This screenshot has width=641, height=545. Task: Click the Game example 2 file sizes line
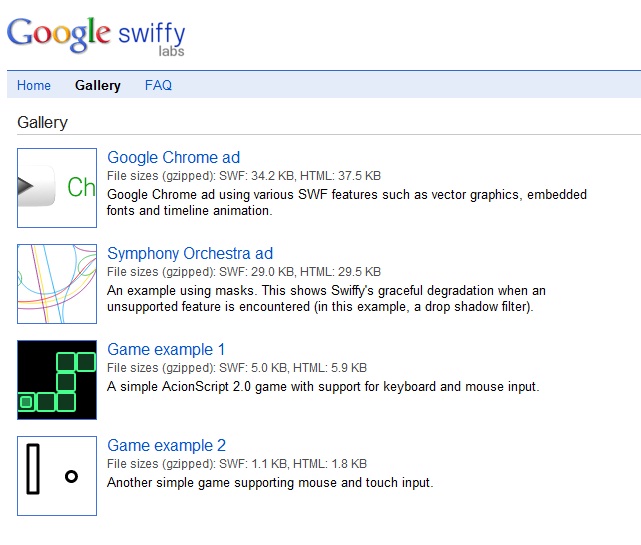tap(237, 463)
